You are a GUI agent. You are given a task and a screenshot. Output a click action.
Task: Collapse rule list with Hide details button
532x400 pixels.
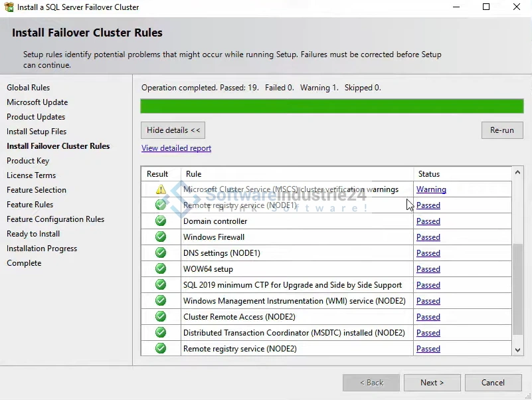click(173, 130)
